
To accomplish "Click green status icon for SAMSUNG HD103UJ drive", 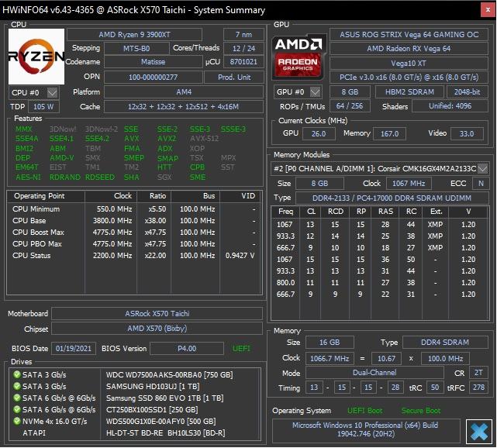I will tap(17, 386).
